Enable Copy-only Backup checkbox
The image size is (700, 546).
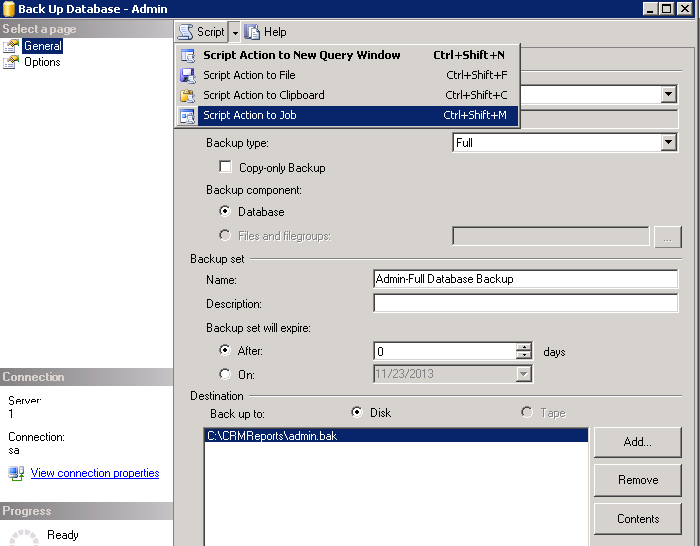coord(225,167)
